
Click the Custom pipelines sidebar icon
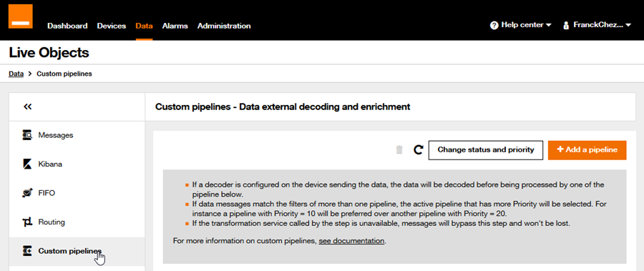coord(27,251)
